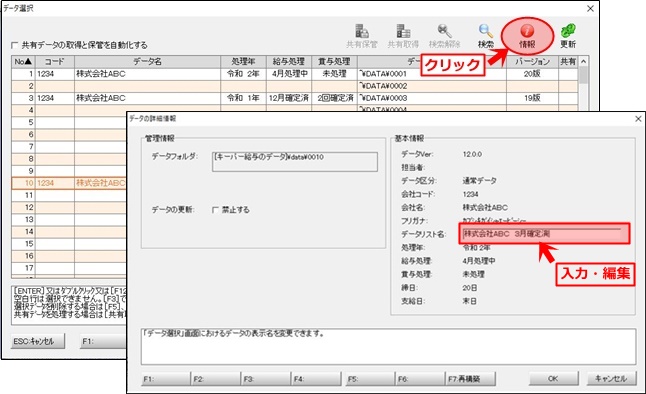Click the 19版 version cell
646x394 pixels.
tap(532, 98)
